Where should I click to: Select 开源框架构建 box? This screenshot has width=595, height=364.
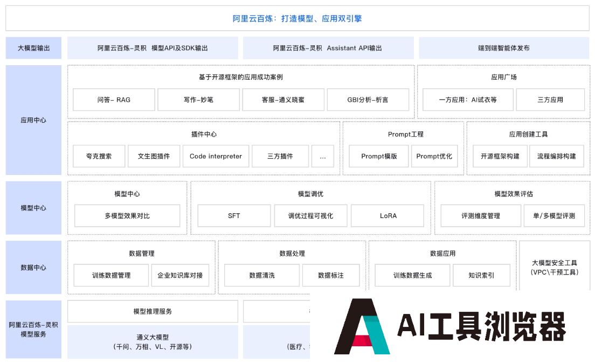click(500, 156)
